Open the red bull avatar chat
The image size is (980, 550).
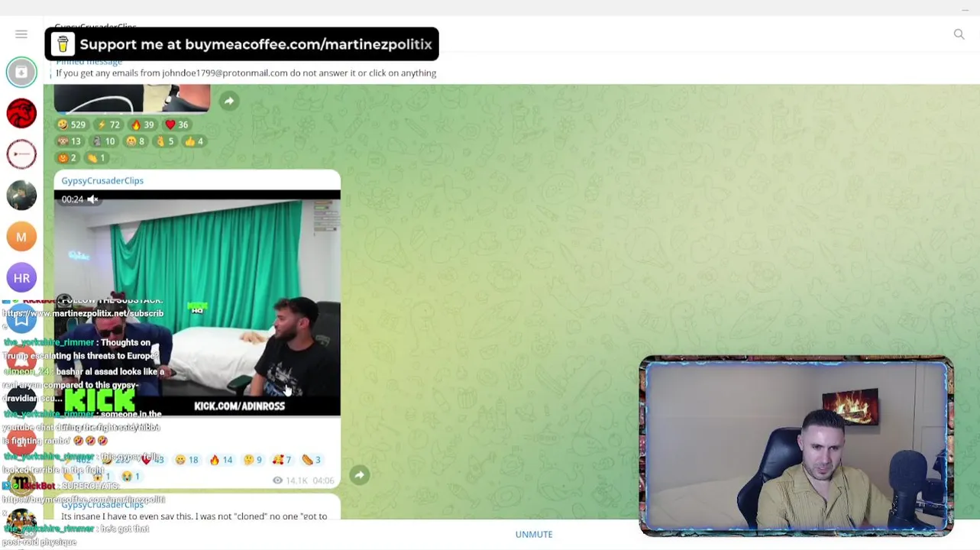21,113
